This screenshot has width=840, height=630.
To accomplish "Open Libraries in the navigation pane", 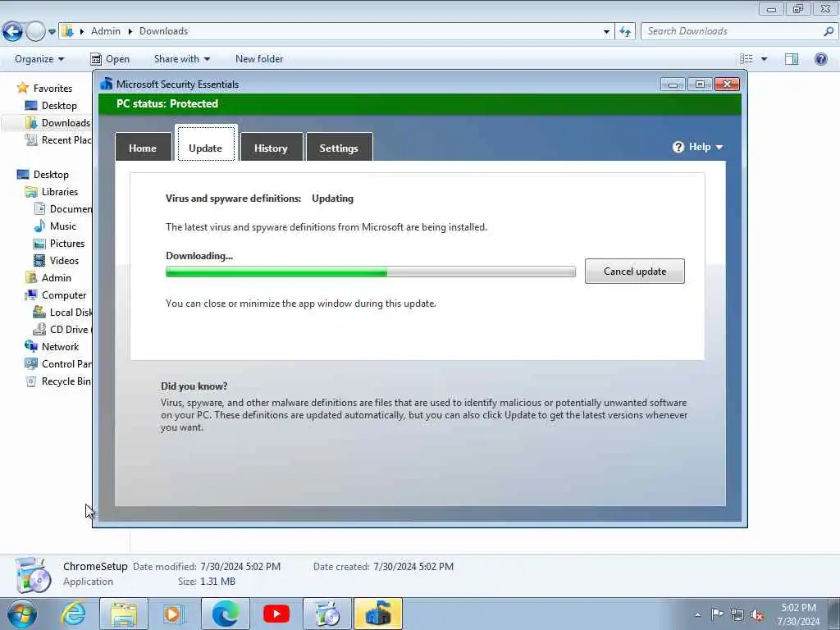I will point(52,191).
